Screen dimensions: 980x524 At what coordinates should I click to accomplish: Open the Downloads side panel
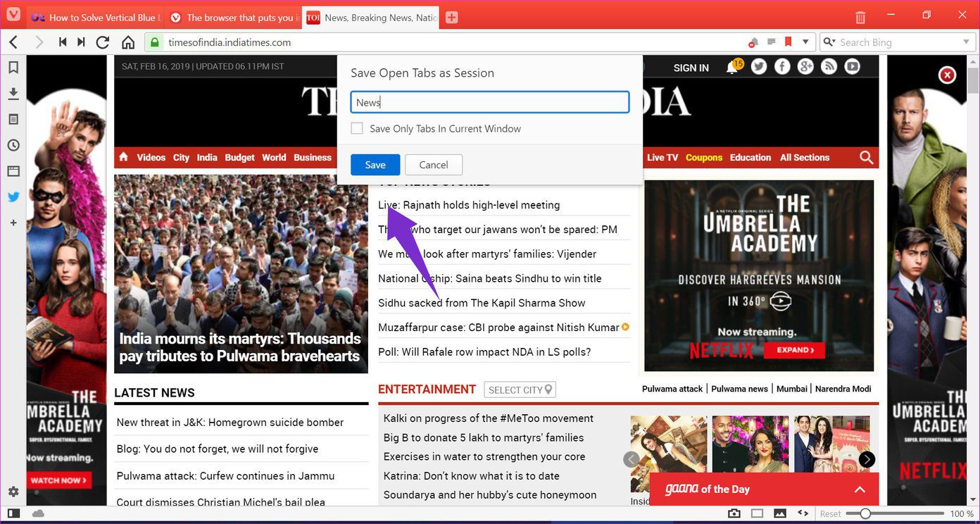pos(13,94)
